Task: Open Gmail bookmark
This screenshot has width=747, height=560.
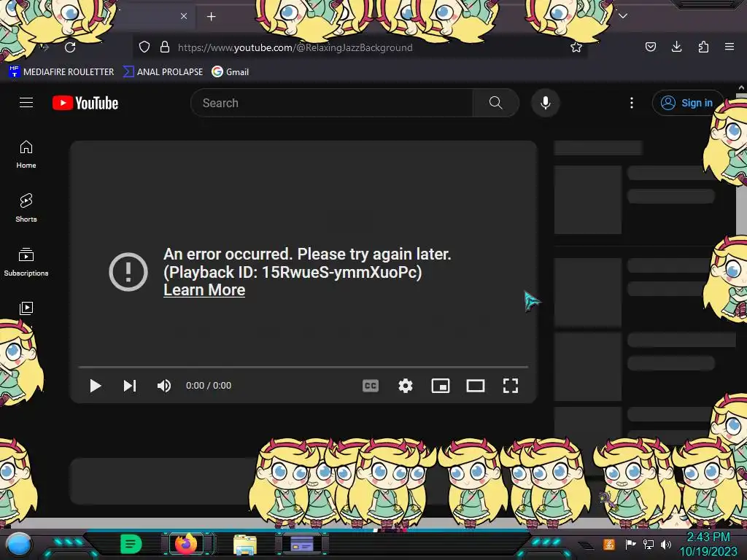Action: pyautogui.click(x=231, y=72)
